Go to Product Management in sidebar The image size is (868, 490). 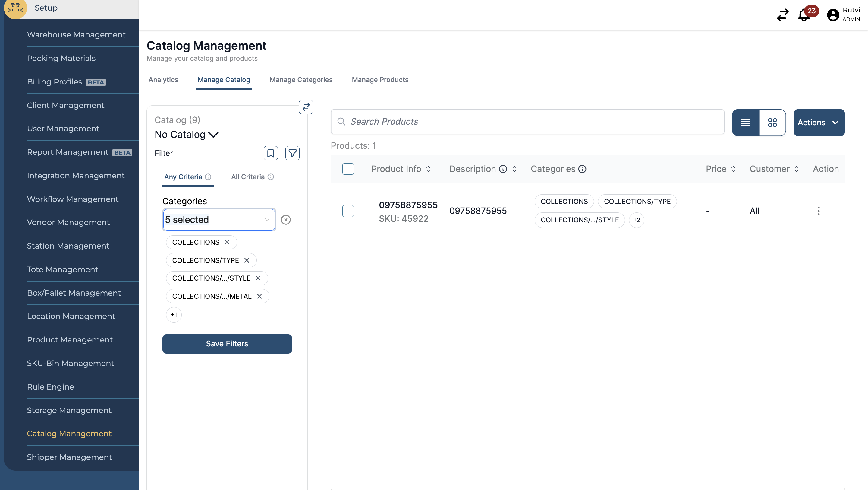(x=70, y=340)
